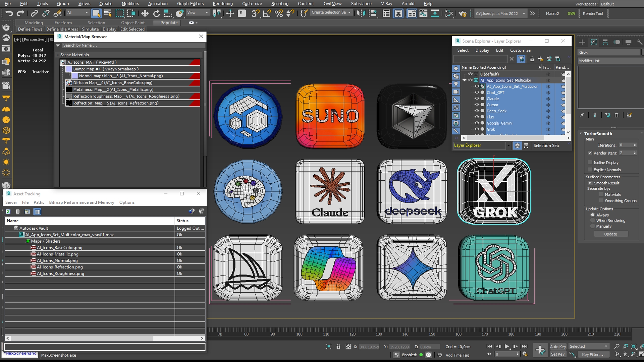The width and height of the screenshot is (644, 362).
Task: Open the Utilities wrench panel tab
Action: 640,42
